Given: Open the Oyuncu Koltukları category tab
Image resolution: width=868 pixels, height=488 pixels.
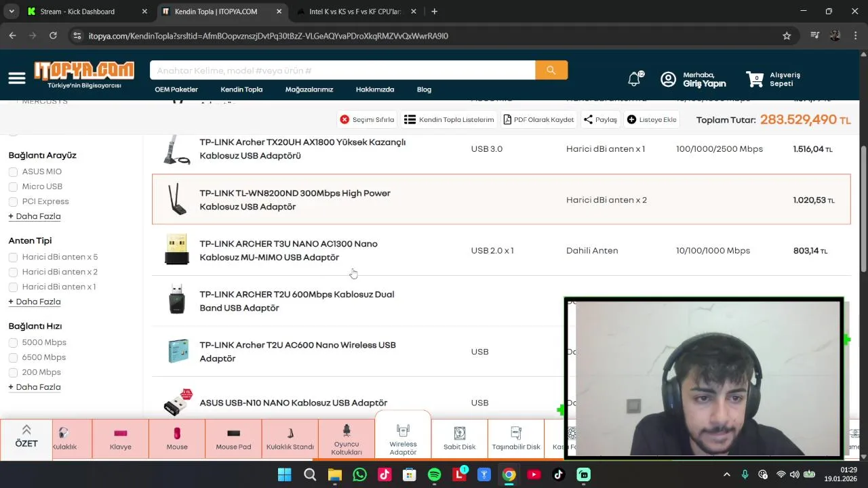Looking at the screenshot, I should [347, 439].
